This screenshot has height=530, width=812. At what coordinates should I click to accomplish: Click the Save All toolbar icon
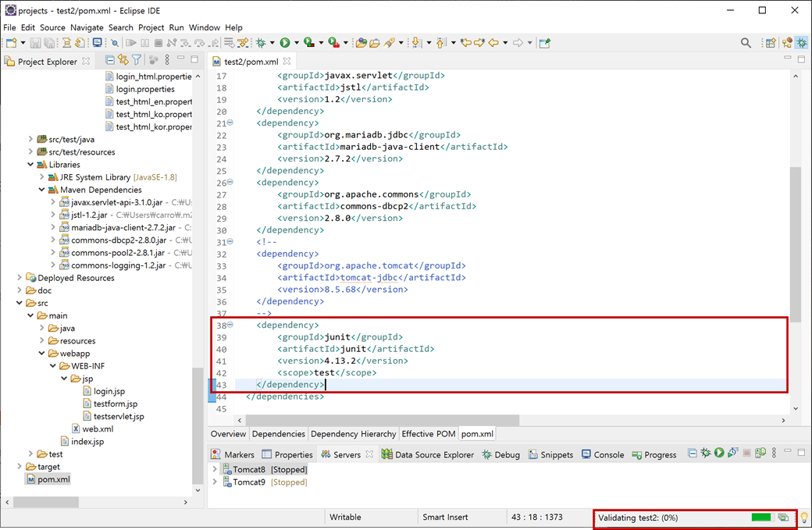tap(49, 43)
